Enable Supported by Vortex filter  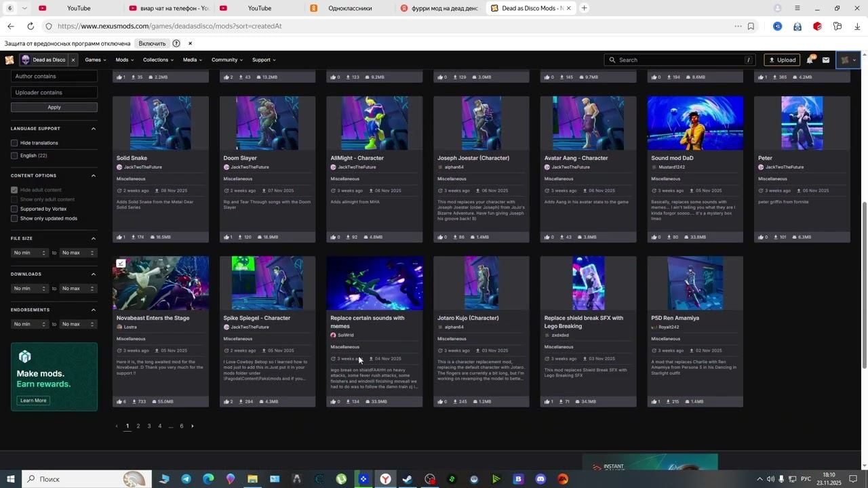pyautogui.click(x=14, y=209)
